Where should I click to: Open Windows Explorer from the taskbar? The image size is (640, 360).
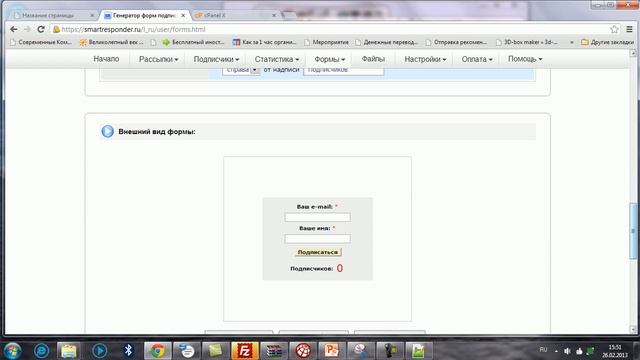69,351
